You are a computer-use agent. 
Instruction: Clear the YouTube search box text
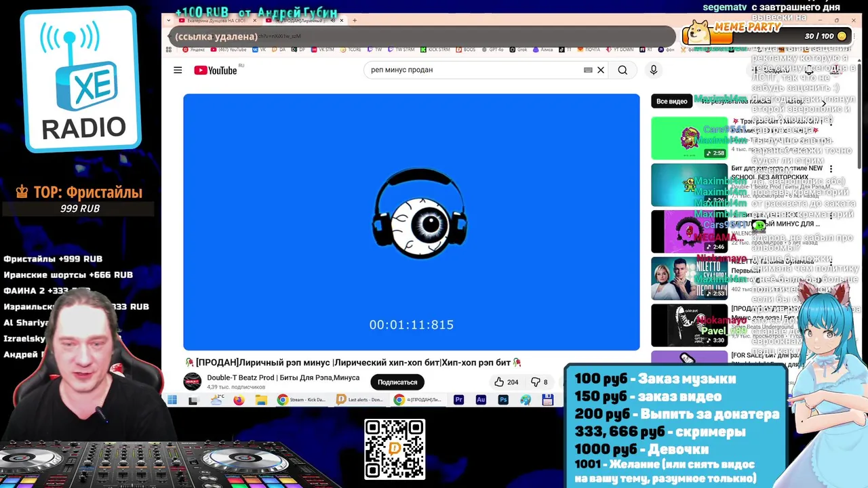click(x=601, y=70)
